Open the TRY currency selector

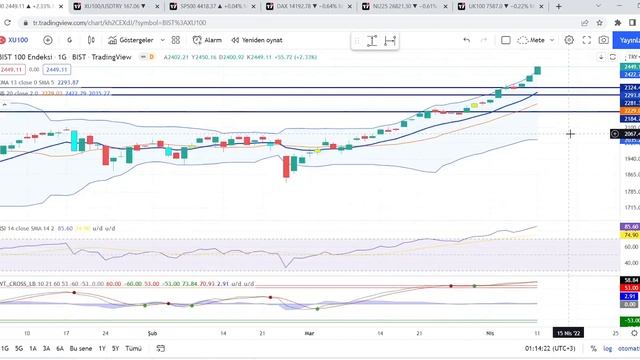pos(633,57)
